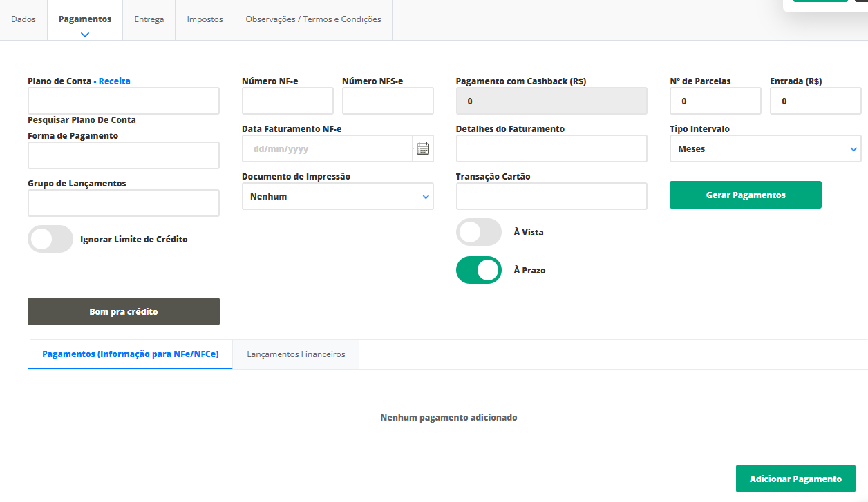Enable the Ignorar Limite de Crédito switch
The height and width of the screenshot is (502, 868).
click(x=50, y=239)
